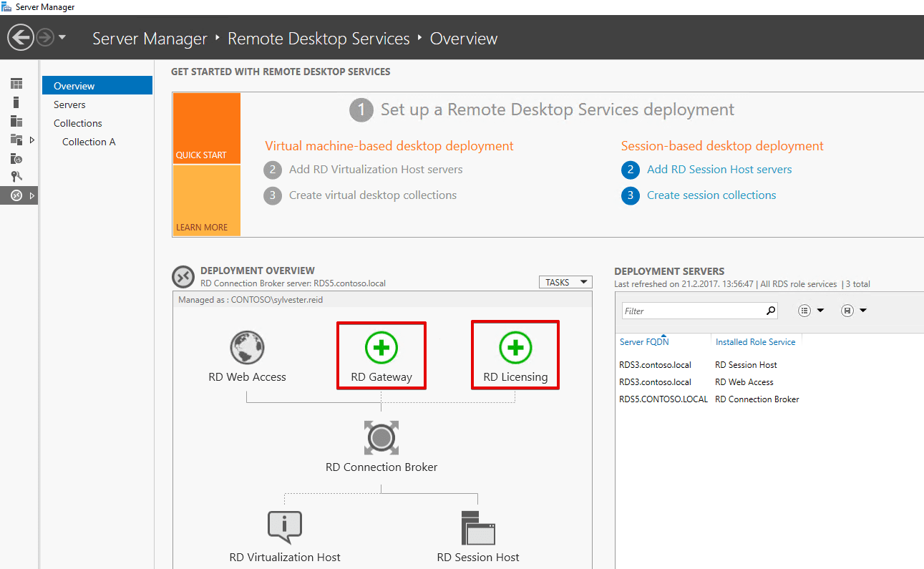Click Server Manager breadcrumb in header
This screenshot has height=569, width=924.
tap(150, 39)
